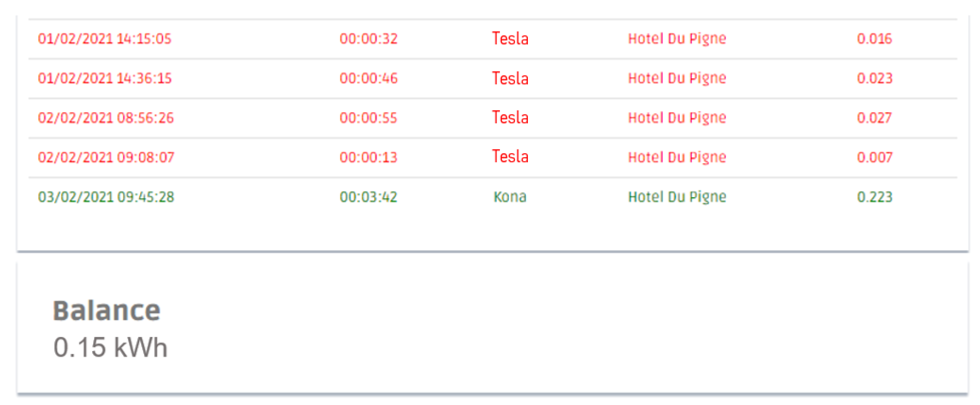Viewport: 980px width, 405px height.
Task: Click Hotel Du Pigne in first row
Action: (x=677, y=39)
